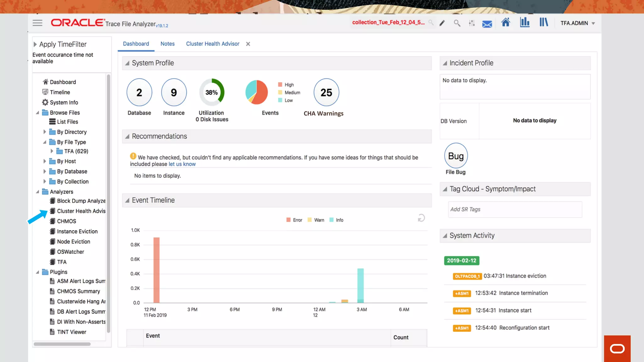Click the 25 CHA Warnings circle
The image size is (644, 362).
coord(326,92)
